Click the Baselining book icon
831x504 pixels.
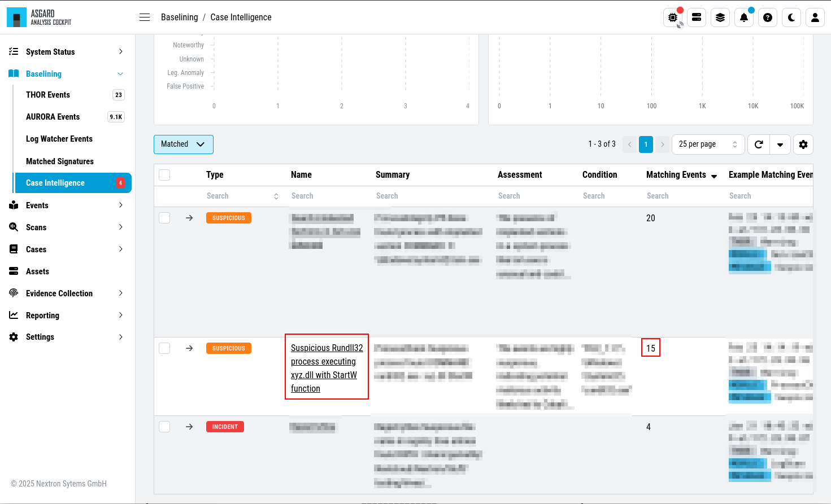click(14, 73)
